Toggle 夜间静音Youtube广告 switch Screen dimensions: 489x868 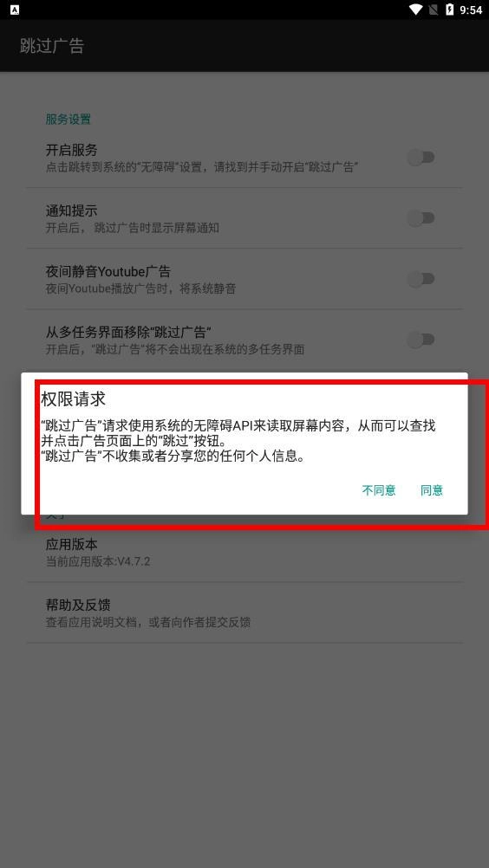pos(421,279)
